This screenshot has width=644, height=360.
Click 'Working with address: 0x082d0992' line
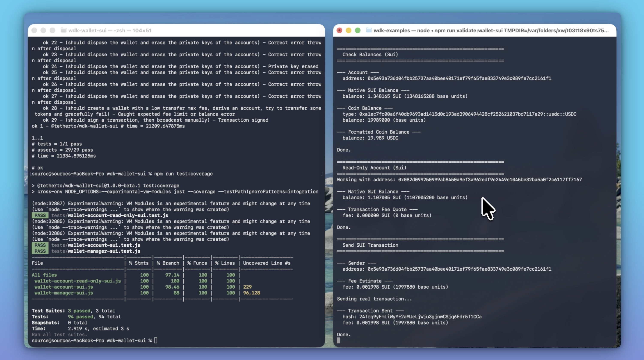(x=459, y=180)
